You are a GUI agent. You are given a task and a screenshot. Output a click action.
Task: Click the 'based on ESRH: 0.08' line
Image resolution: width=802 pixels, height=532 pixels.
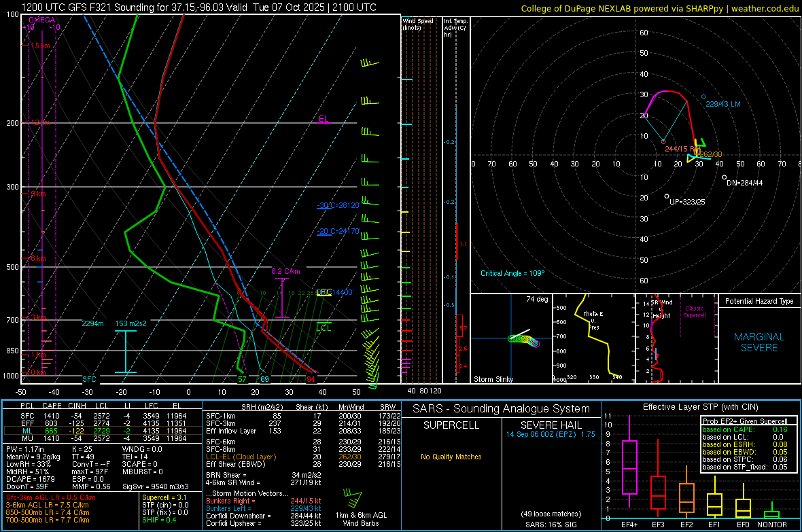[745, 444]
